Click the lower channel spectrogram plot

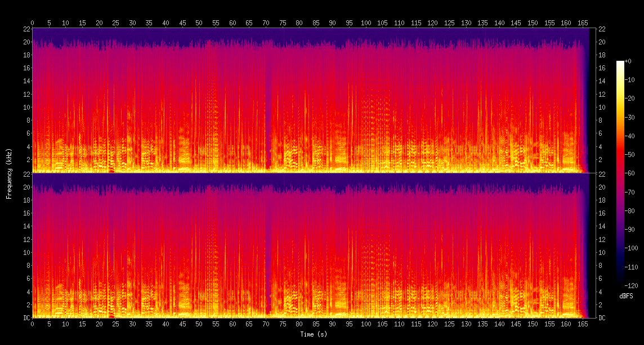314,245
